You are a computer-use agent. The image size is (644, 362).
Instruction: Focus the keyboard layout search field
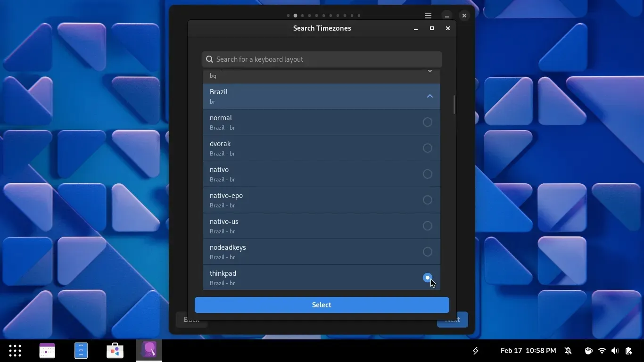(x=325, y=59)
